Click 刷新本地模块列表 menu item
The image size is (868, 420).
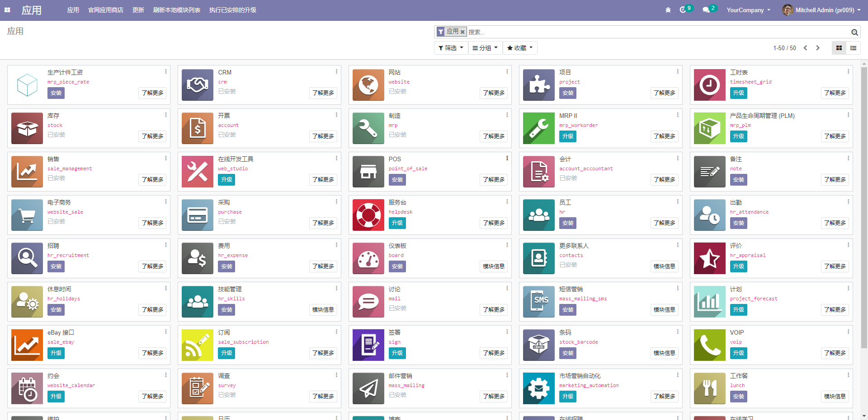click(177, 10)
